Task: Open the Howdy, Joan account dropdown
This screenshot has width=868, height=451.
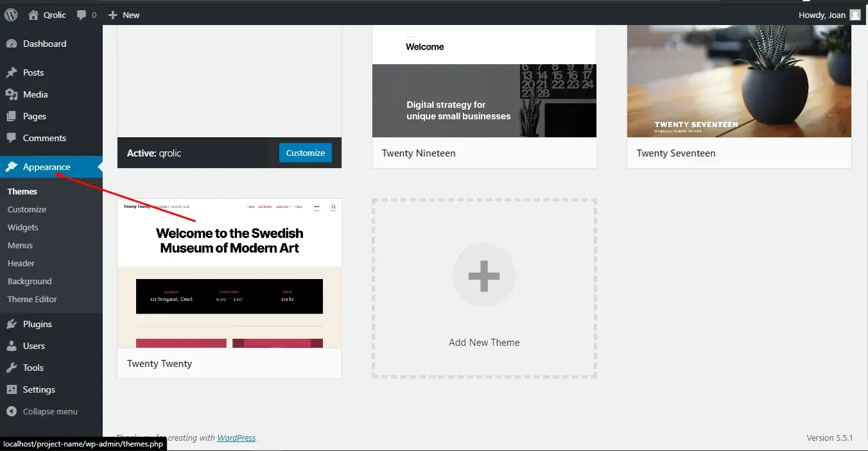Action: point(822,15)
